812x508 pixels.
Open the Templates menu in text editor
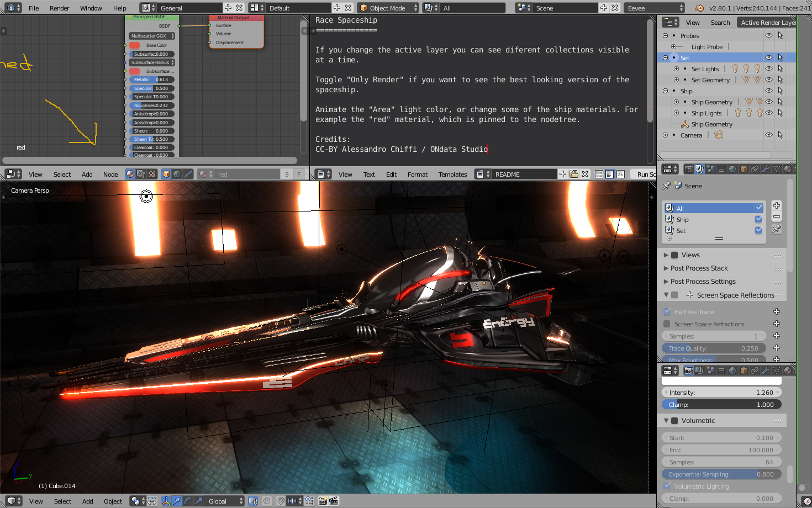452,174
